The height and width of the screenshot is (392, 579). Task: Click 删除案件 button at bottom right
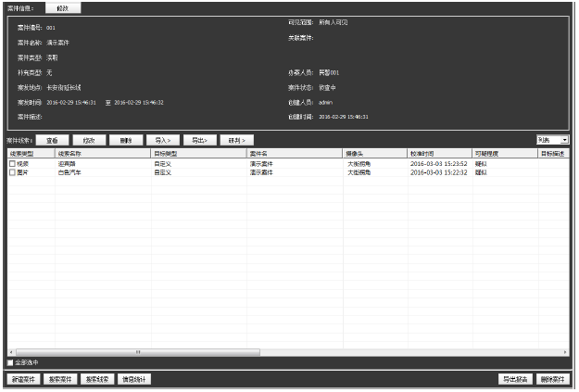coord(552,380)
